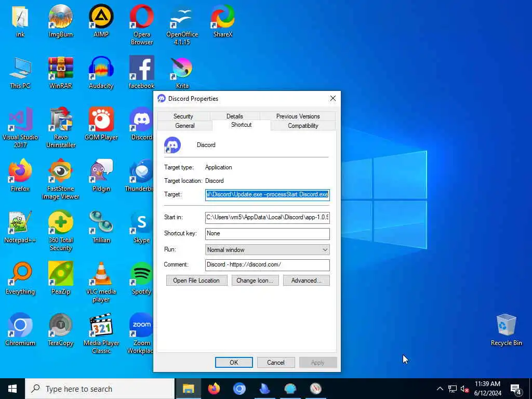This screenshot has height=399, width=532.
Task: Select the Spotify desktop icon
Action: pos(141,278)
